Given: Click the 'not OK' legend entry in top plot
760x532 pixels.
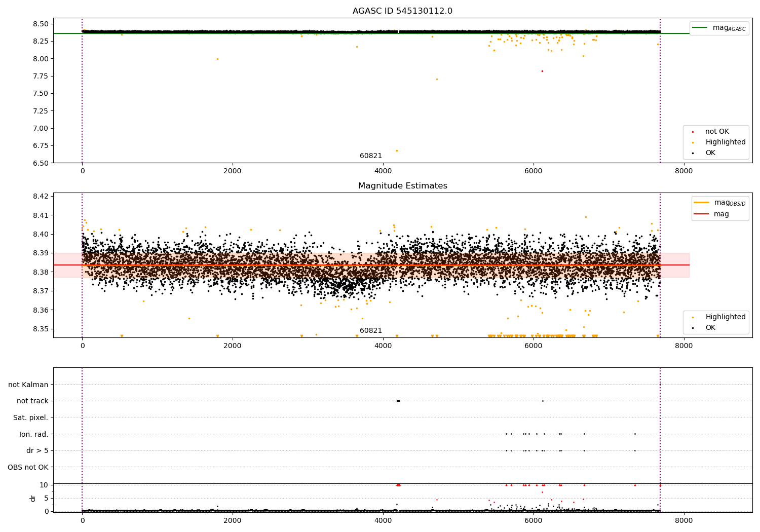Looking at the screenshot, I should 717,132.
